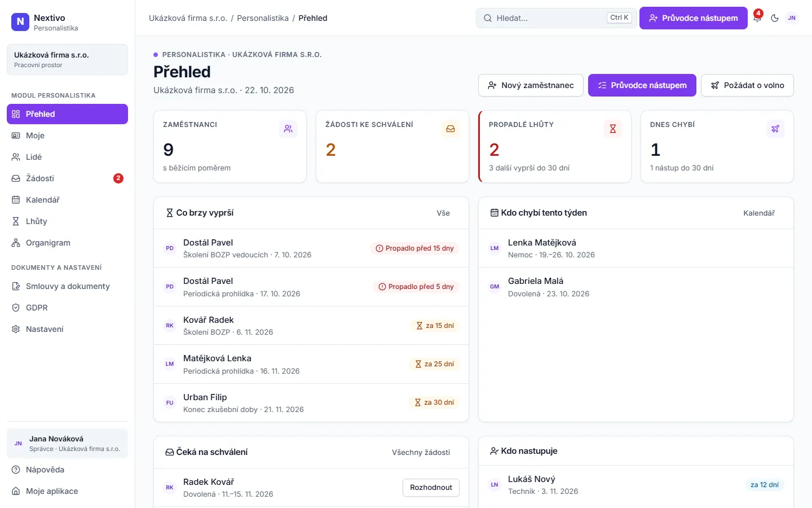This screenshot has height=508, width=812.
Task: Click the employees icon in Zaměstnanci card
Action: (x=288, y=129)
